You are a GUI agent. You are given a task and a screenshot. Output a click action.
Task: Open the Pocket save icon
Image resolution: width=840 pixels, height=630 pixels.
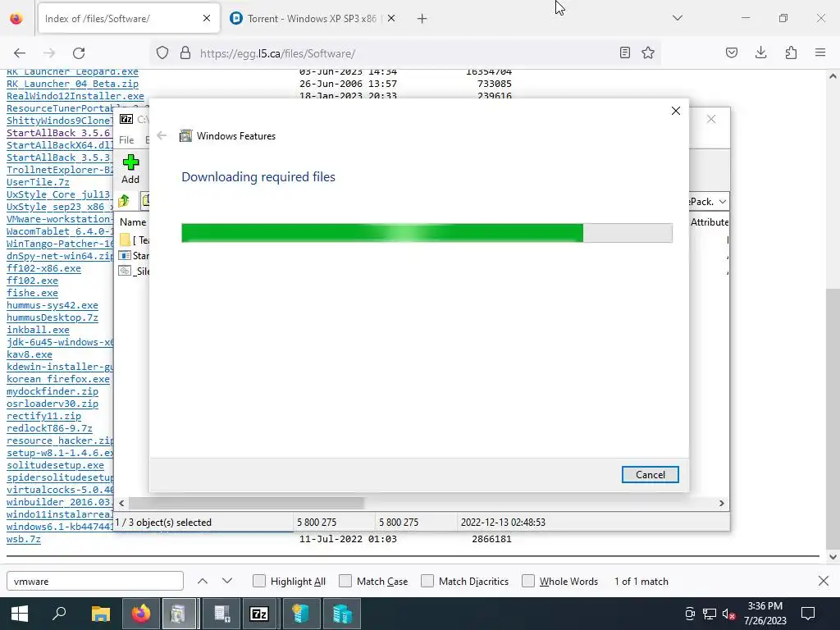click(x=732, y=52)
